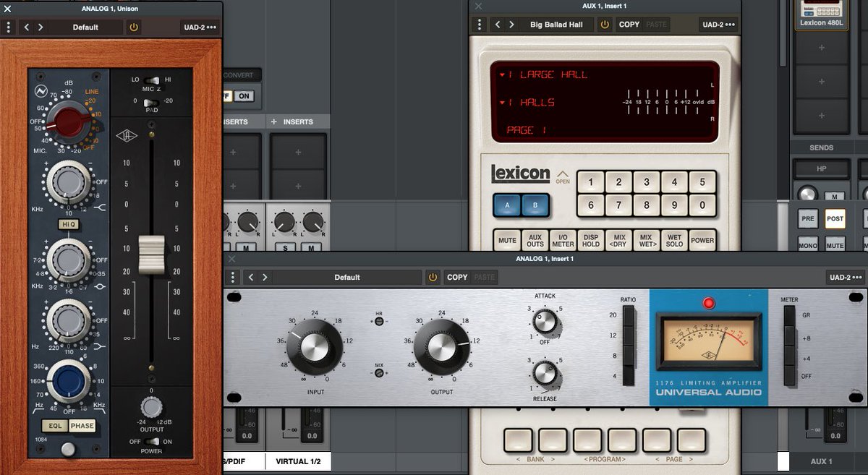Set 1176 meter to +4
Image resolution: width=868 pixels, height=475 pixels.
click(789, 356)
